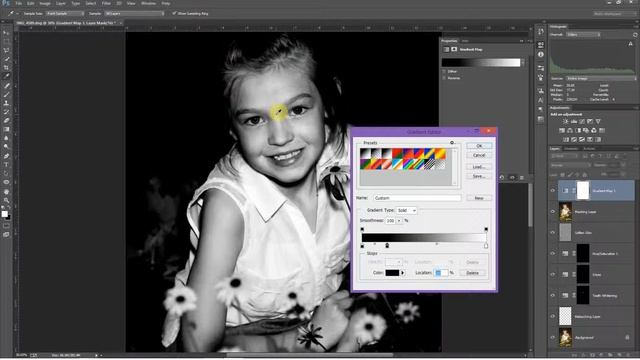Open the Smoothness value dropdown arrow
This screenshot has width=640, height=360.
[x=399, y=220]
